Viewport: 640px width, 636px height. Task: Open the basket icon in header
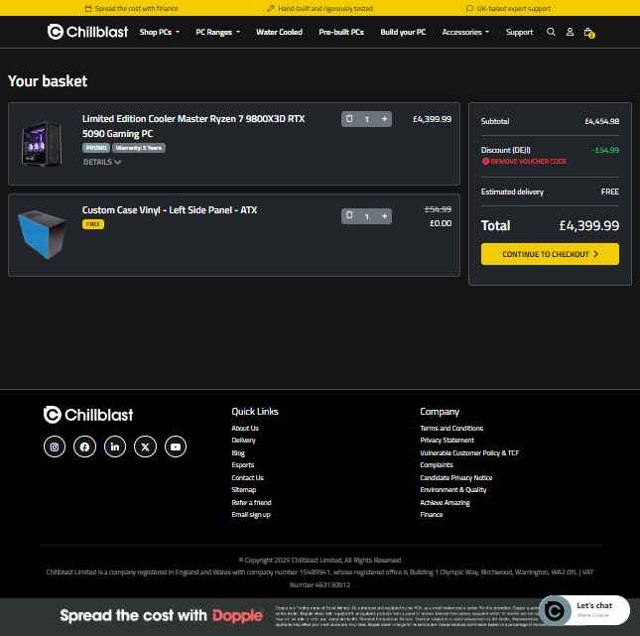[589, 33]
